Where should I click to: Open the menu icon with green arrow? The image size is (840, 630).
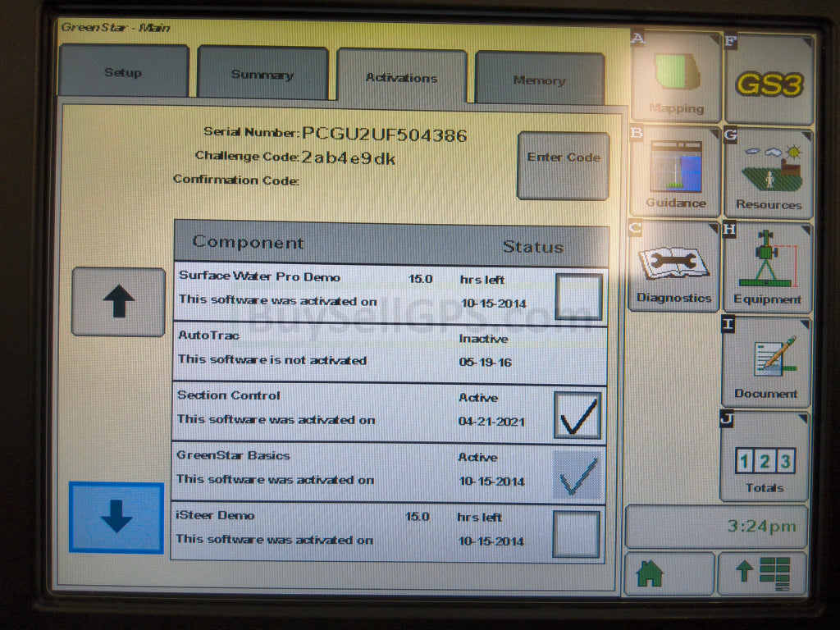pyautogui.click(x=762, y=573)
